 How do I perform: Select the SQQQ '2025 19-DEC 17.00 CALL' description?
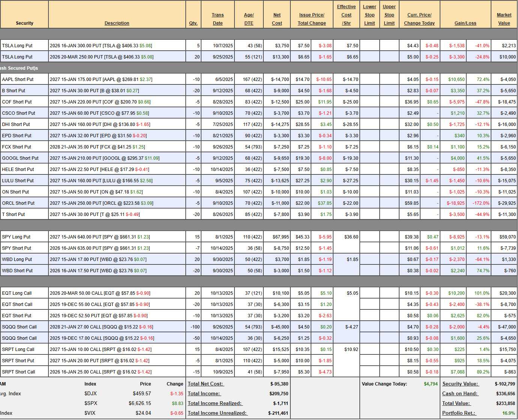pyautogui.click(x=117, y=338)
